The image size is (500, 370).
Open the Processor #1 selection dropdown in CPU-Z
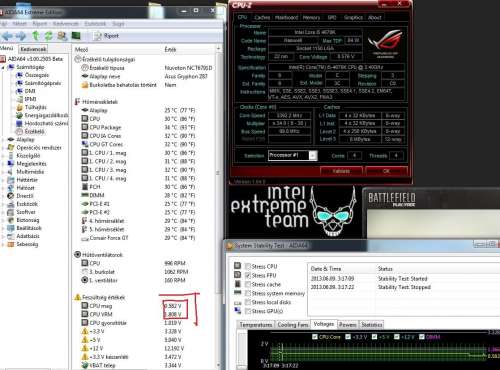click(293, 155)
